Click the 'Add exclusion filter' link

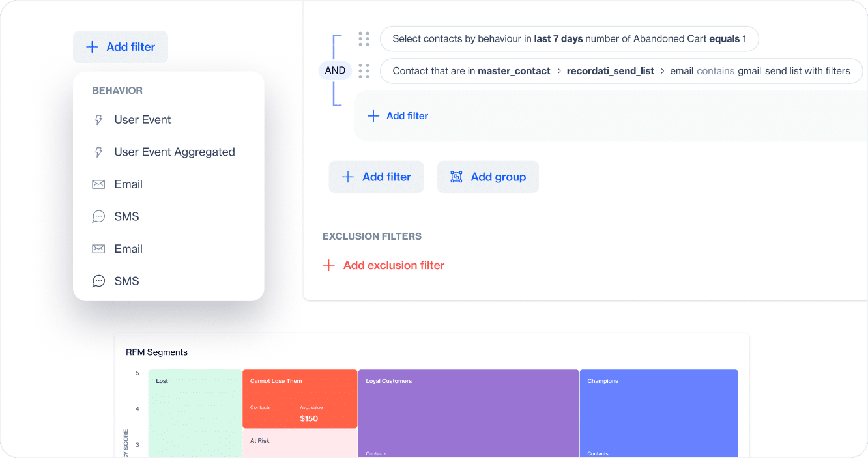[393, 265]
